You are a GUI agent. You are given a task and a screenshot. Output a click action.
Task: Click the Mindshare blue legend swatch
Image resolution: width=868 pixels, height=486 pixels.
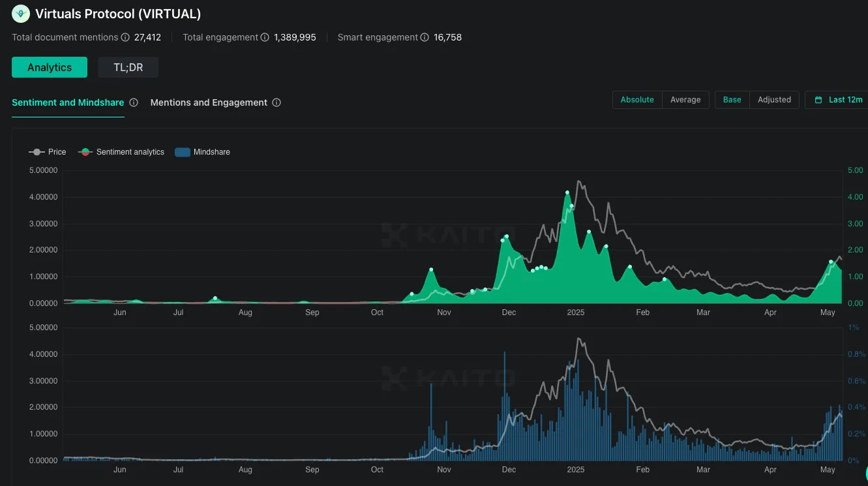[183, 152]
